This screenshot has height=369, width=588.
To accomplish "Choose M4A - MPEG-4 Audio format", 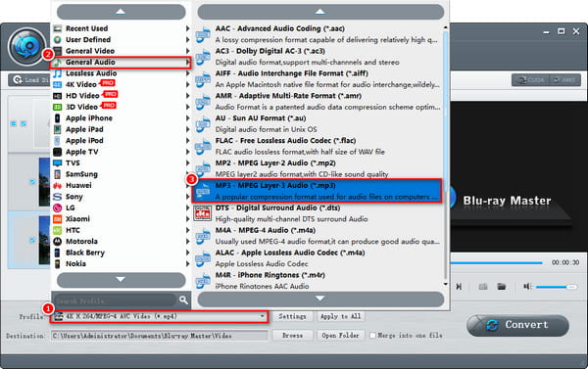I will click(x=318, y=236).
